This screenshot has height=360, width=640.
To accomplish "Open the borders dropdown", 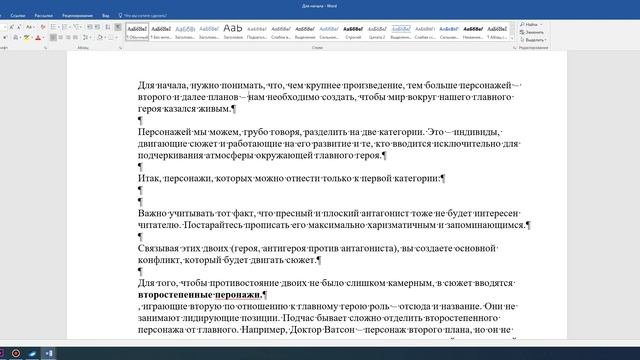I will tap(116, 37).
